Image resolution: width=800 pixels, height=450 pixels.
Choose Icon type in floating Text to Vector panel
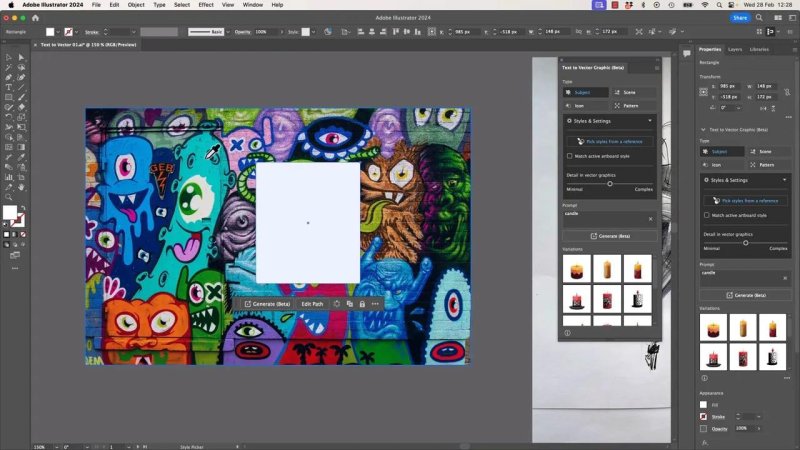[586, 106]
